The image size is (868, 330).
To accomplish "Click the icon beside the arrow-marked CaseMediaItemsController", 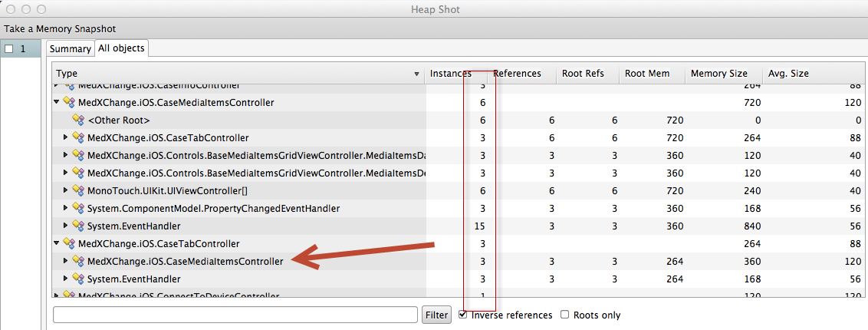I will tap(77, 261).
